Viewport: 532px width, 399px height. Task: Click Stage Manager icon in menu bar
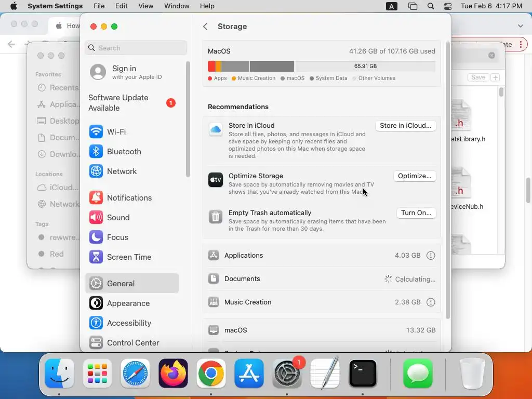pyautogui.click(x=413, y=6)
